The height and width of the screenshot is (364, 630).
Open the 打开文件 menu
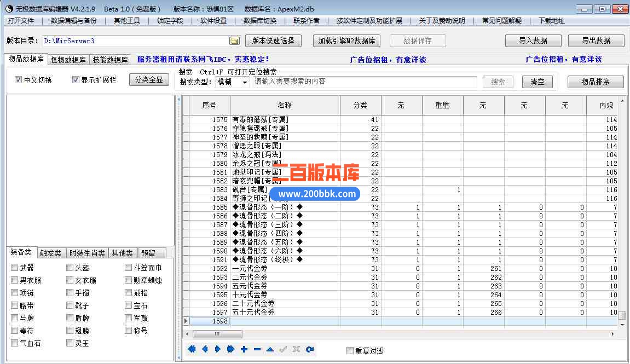tap(21, 20)
